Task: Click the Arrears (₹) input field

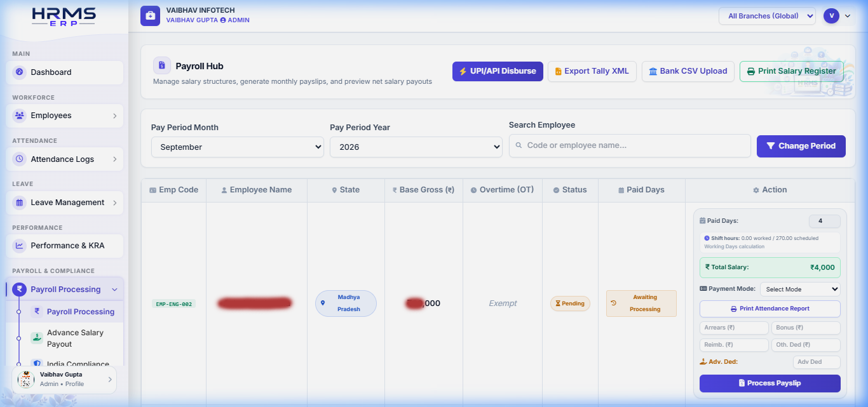Action: tap(734, 328)
